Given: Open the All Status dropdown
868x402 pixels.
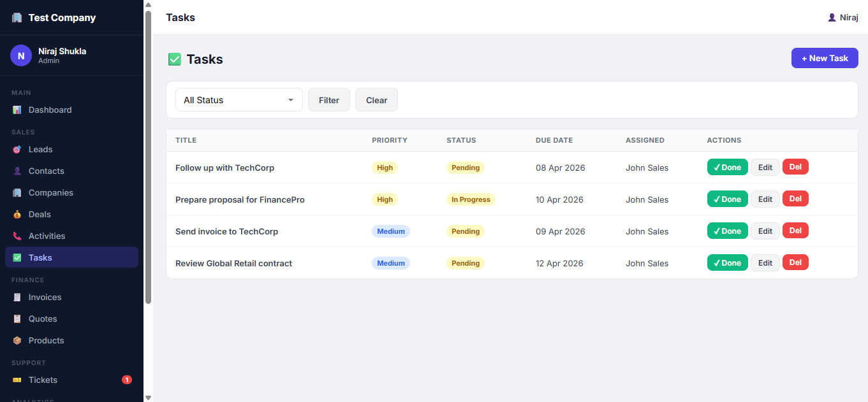Looking at the screenshot, I should coord(239,100).
